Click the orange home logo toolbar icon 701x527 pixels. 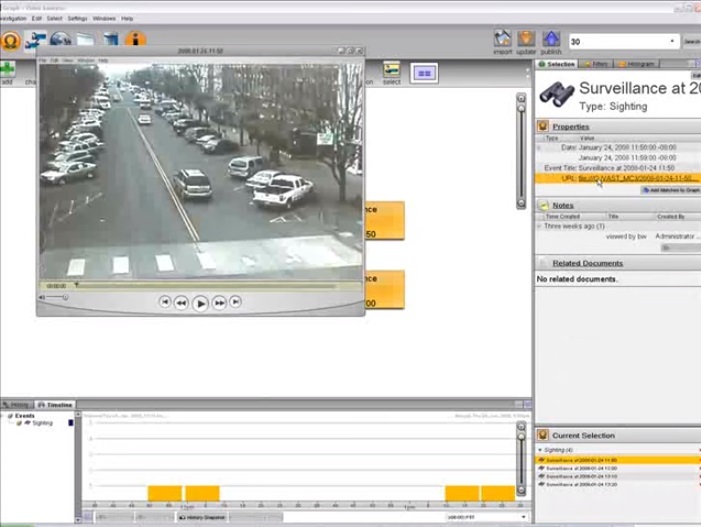tap(11, 41)
